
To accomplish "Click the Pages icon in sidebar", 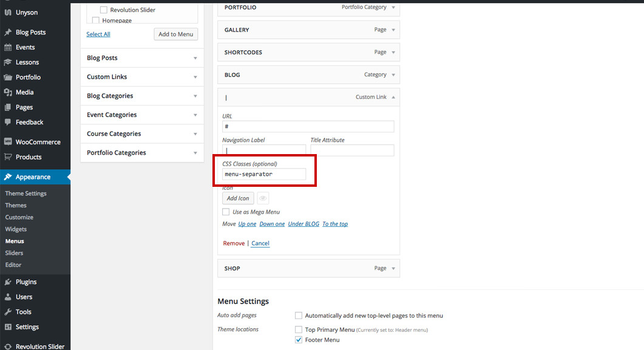I will point(8,107).
